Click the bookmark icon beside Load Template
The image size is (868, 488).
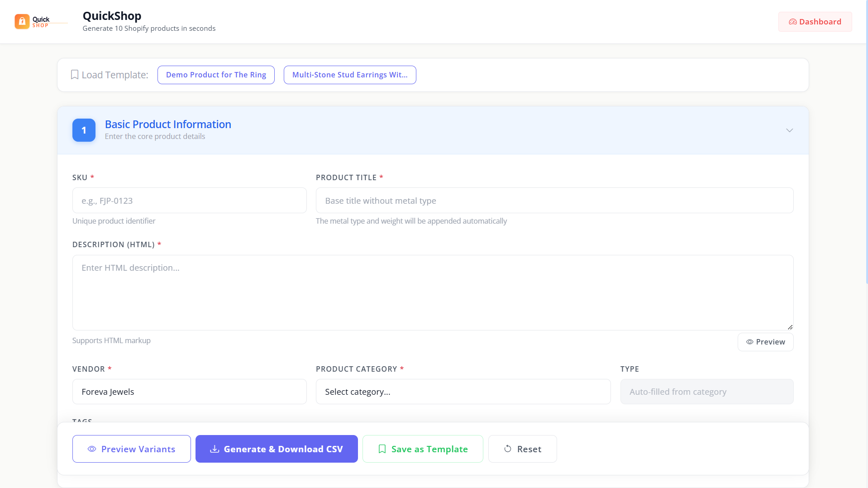click(x=74, y=74)
